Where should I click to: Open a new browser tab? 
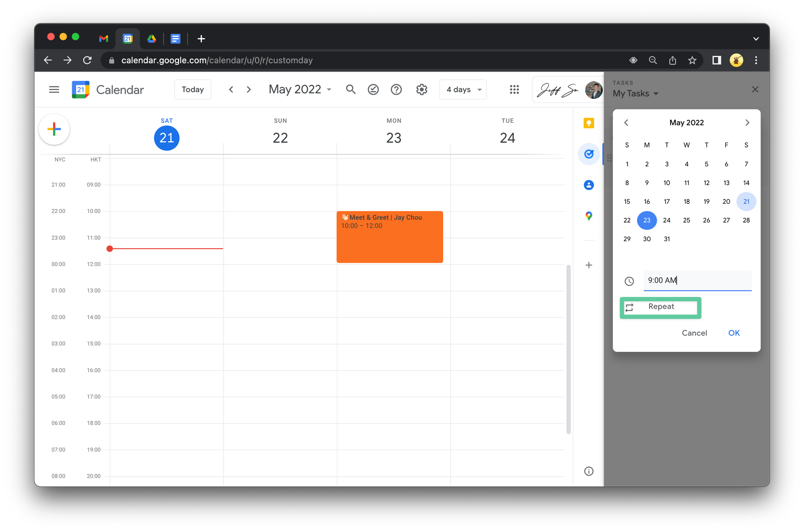(x=201, y=39)
